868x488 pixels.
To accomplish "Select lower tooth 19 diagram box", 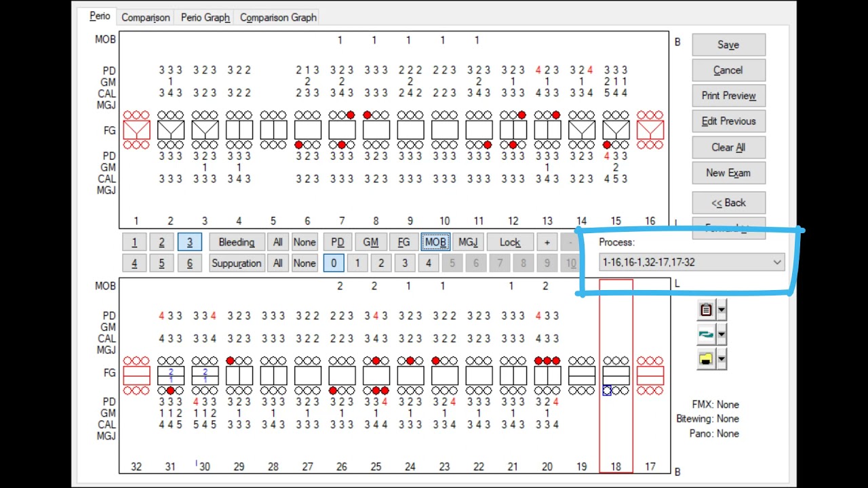I will (582, 375).
